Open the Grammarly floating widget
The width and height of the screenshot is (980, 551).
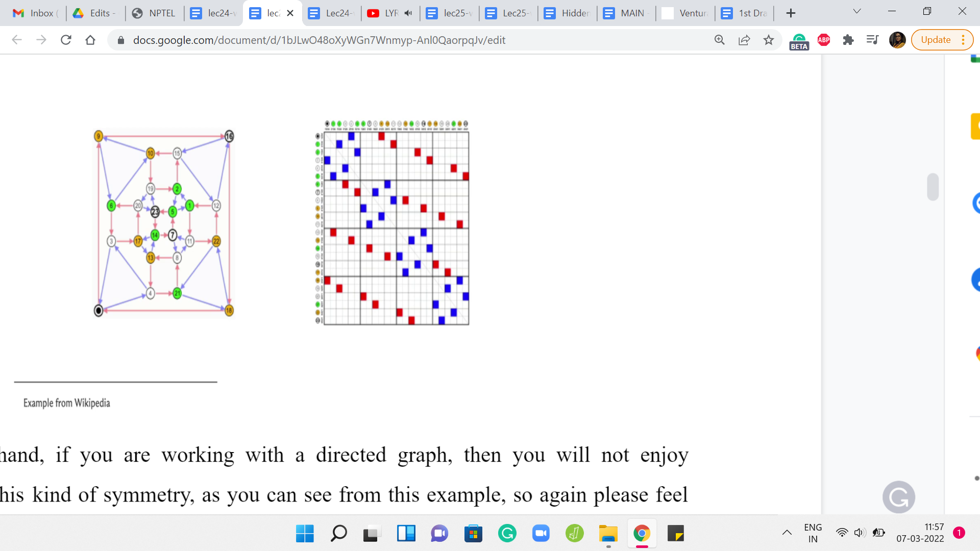click(898, 497)
